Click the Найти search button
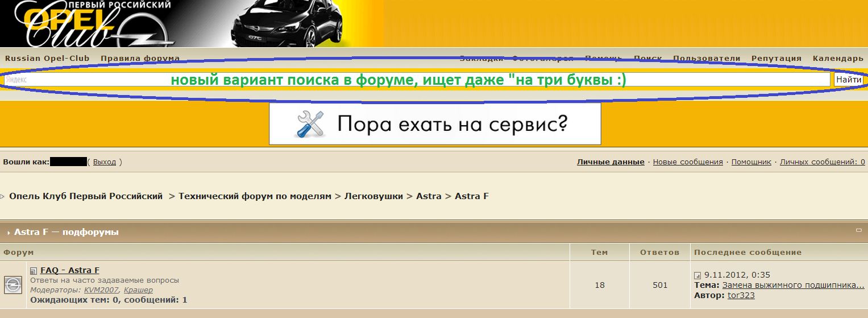868x318 pixels. 849,80
